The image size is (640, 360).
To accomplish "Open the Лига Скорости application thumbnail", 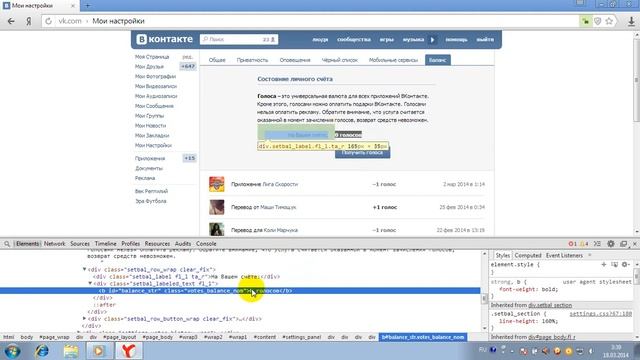I will coord(217,184).
